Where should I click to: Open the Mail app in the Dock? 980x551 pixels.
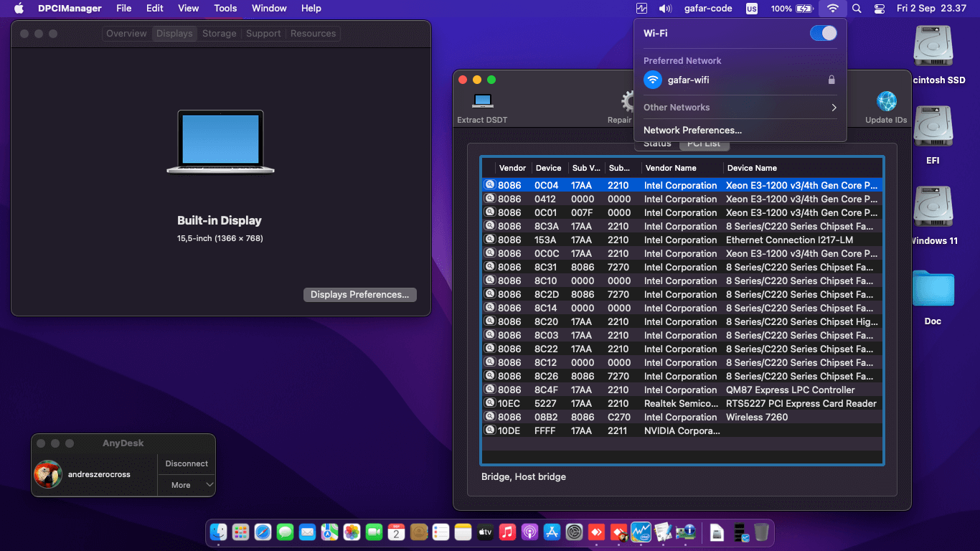307,532
